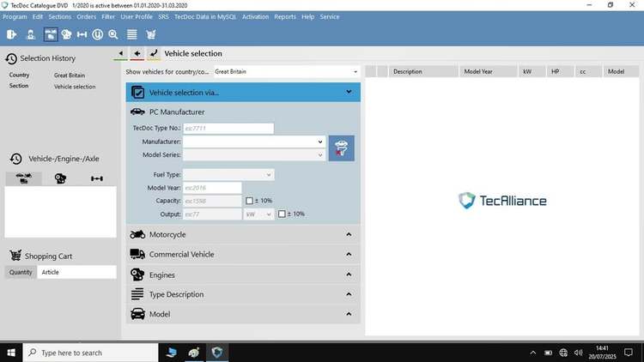Sort by the Description column header
Viewport: 644px width, 362px height.
pos(423,71)
